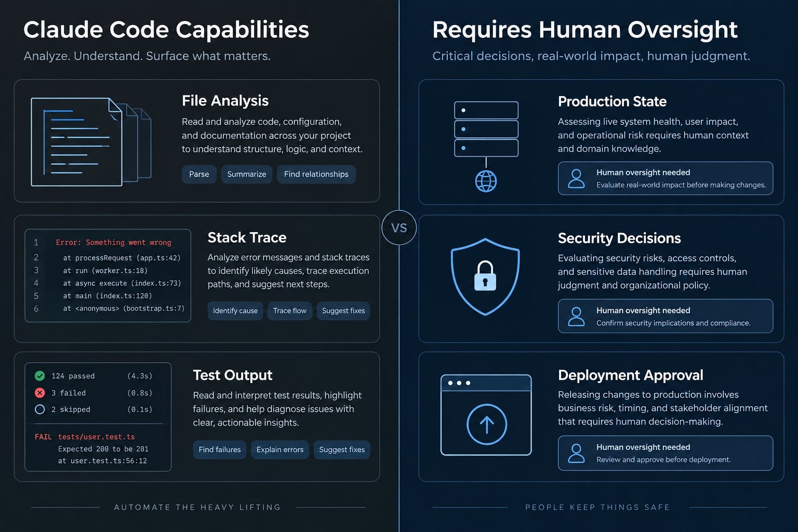Click 'AUTOMATE THE HEAVY LIFTING' footer text
The height and width of the screenshot is (532, 798).
tap(197, 507)
